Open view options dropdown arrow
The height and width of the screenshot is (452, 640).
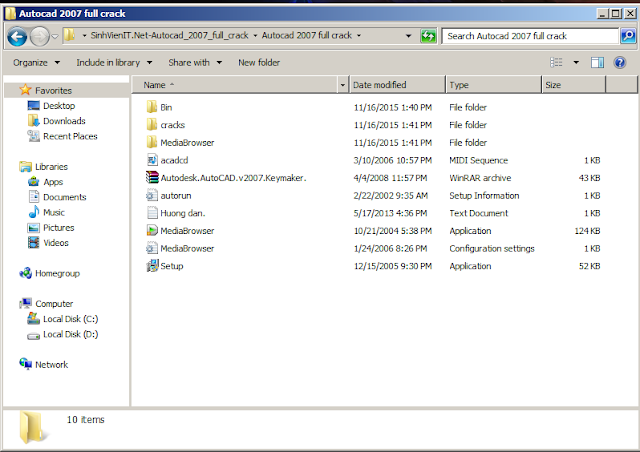(x=576, y=62)
